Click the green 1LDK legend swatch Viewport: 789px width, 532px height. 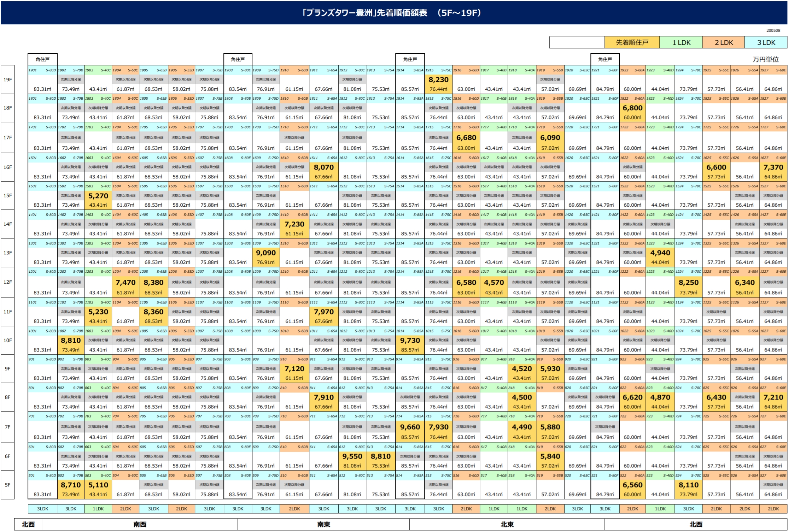coord(681,43)
